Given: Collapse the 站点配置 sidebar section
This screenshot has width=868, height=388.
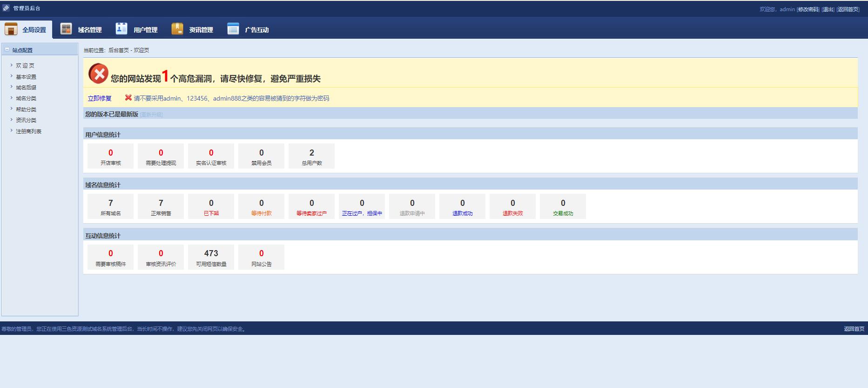Looking at the screenshot, I should point(7,50).
